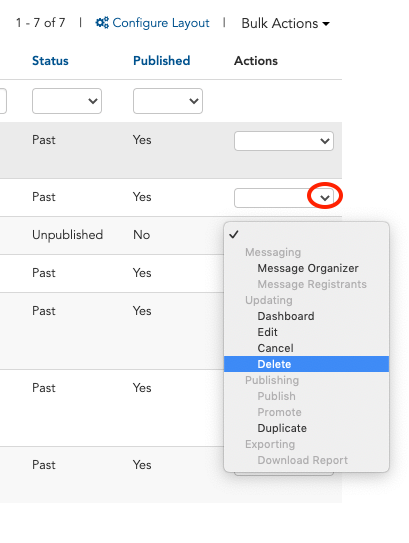This screenshot has width=409, height=543.
Task: Click the Status filter's chevron arrow
Action: 93,101
